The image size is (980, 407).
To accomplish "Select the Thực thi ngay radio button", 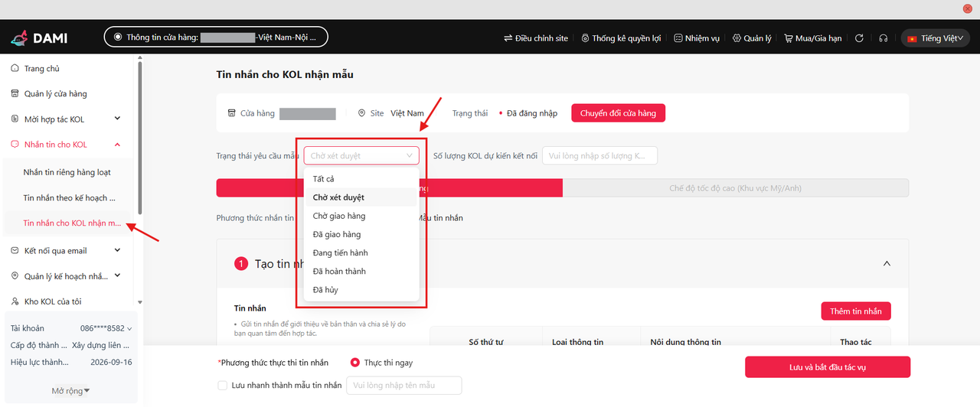I will 355,363.
